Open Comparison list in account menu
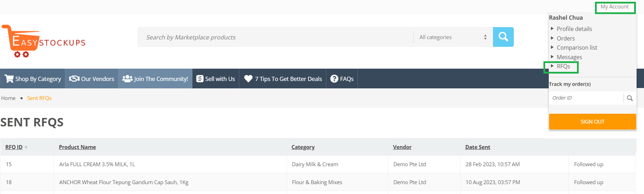 tap(577, 48)
